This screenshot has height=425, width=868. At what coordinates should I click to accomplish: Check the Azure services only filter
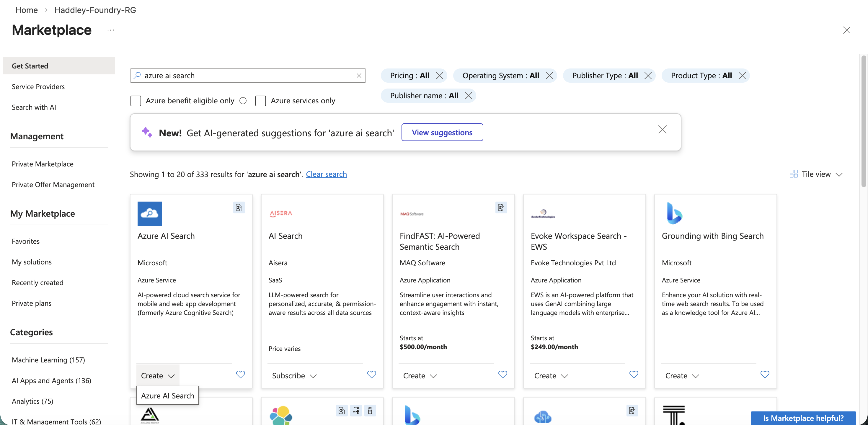[261, 101]
